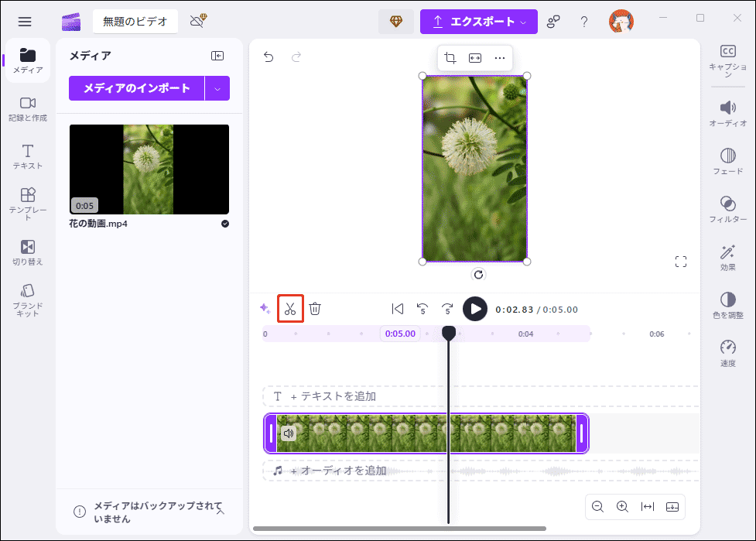Skip to the start
Screen dimensions: 756x541
pos(397,309)
